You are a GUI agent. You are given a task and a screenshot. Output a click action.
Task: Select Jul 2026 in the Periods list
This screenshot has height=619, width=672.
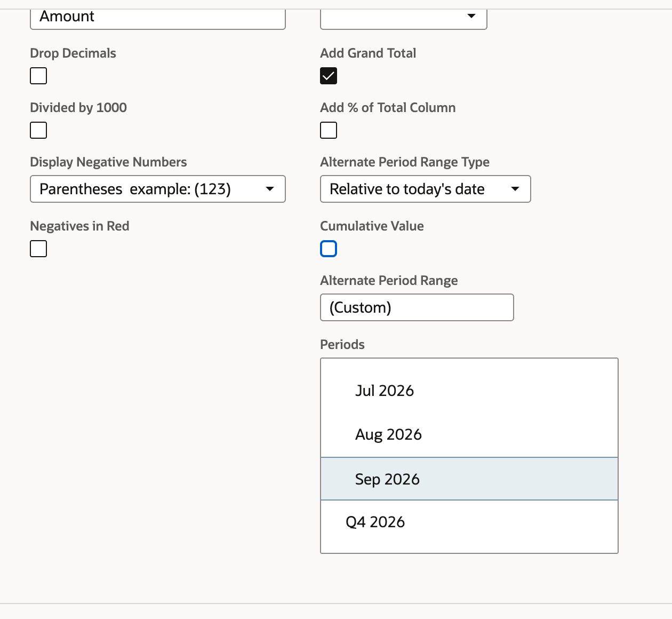click(469, 391)
